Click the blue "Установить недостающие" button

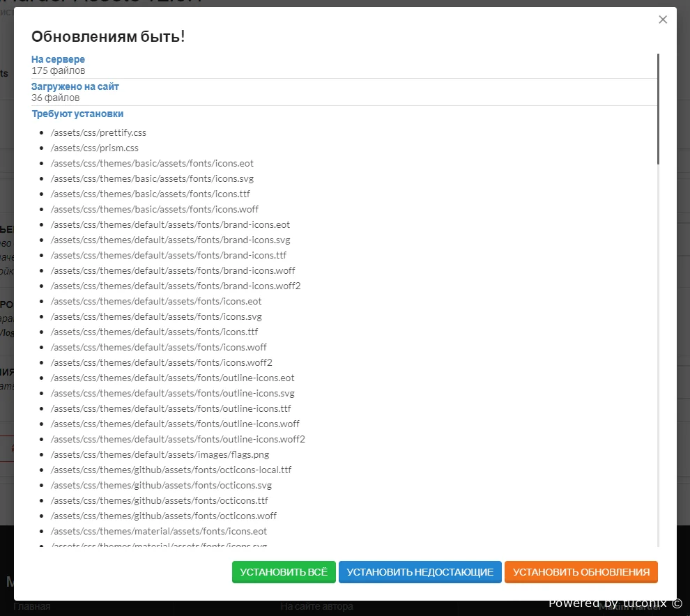tap(420, 572)
